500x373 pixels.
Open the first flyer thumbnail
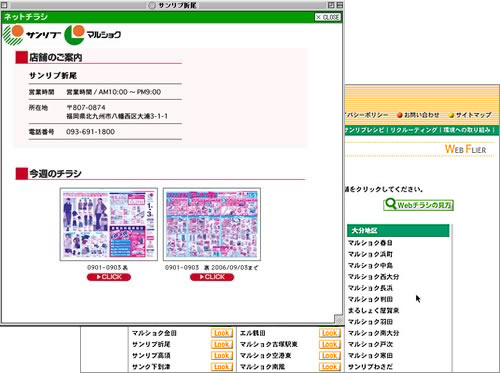pyautogui.click(x=109, y=224)
